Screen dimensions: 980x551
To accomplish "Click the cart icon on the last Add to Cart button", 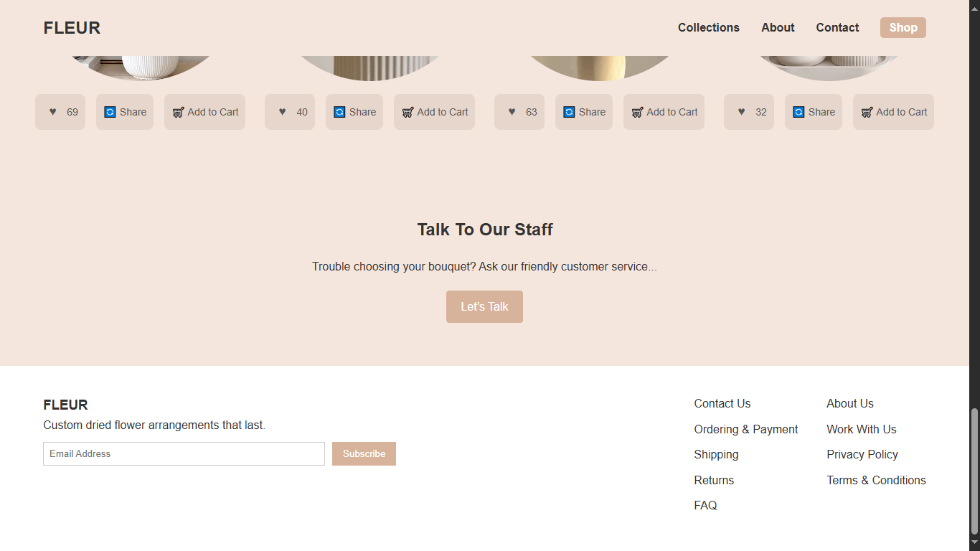I will pyautogui.click(x=866, y=112).
